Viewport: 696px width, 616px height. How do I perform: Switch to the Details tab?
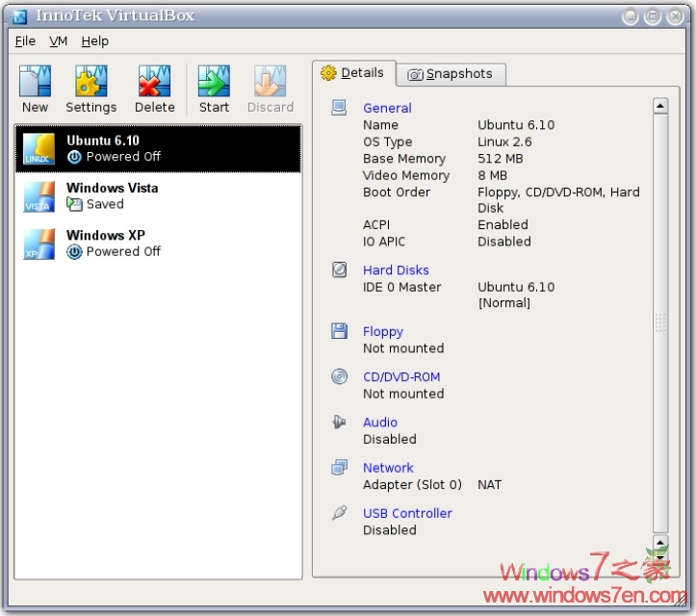[352, 73]
